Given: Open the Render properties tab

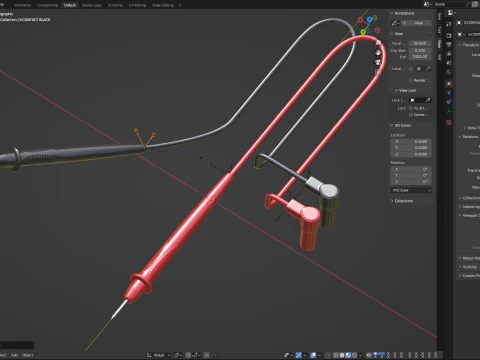Looking at the screenshot, I should point(449,35).
